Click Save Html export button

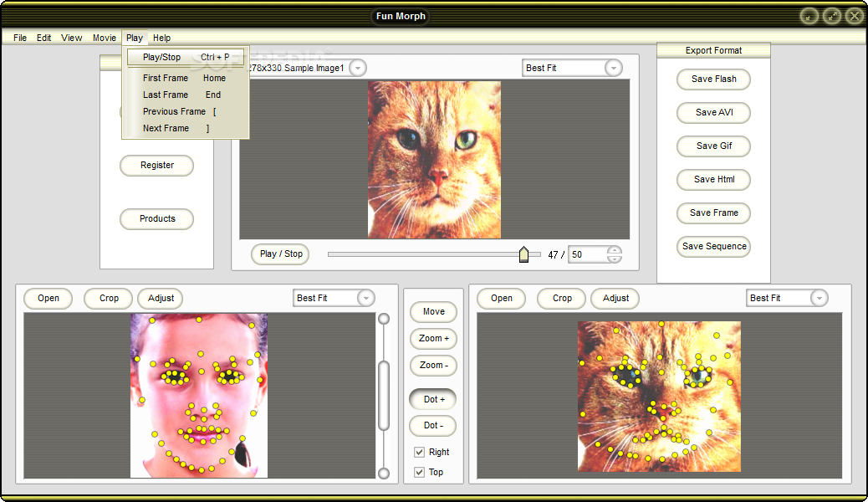(x=713, y=180)
